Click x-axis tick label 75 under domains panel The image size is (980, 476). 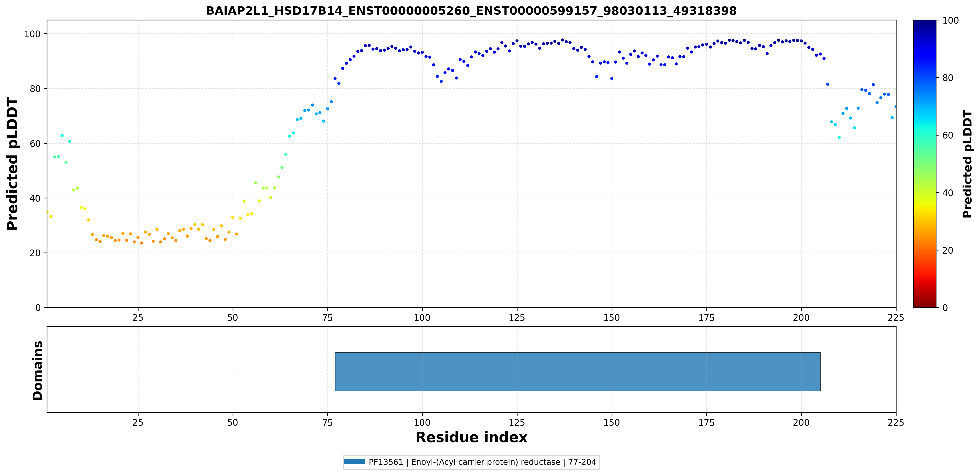(328, 422)
